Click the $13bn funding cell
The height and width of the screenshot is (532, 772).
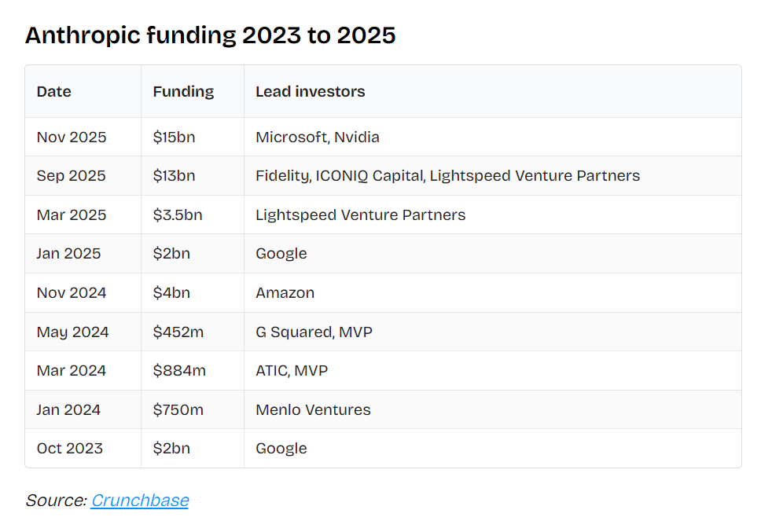pos(174,175)
